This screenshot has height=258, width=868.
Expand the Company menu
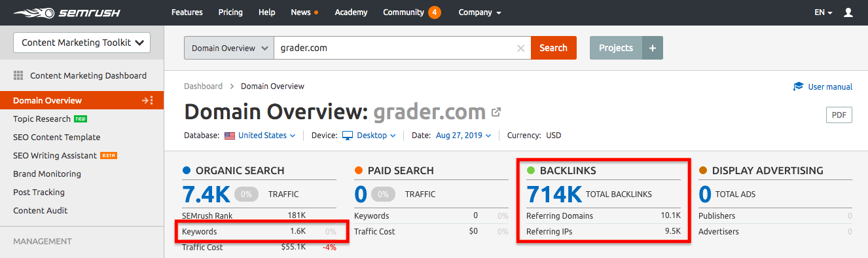[x=480, y=12]
